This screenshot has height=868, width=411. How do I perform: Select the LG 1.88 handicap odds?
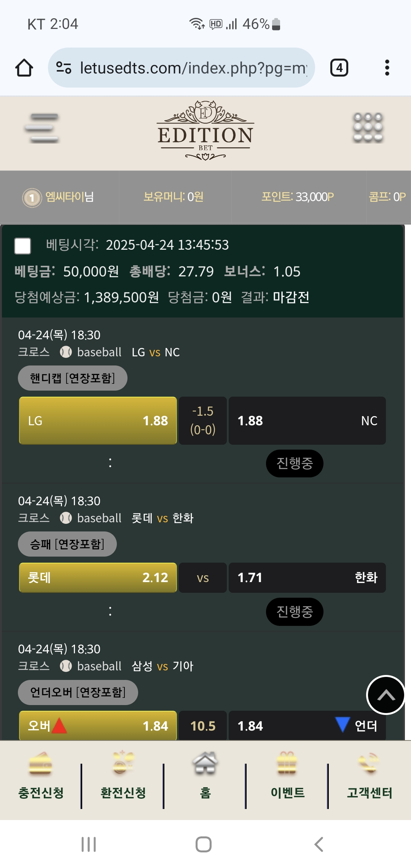pos(98,421)
